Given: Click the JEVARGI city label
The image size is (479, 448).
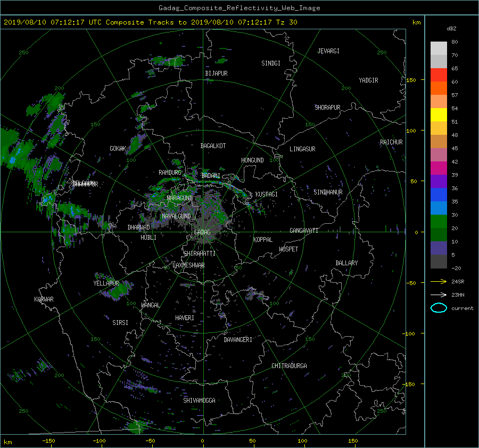Looking at the screenshot, I should (x=328, y=51).
